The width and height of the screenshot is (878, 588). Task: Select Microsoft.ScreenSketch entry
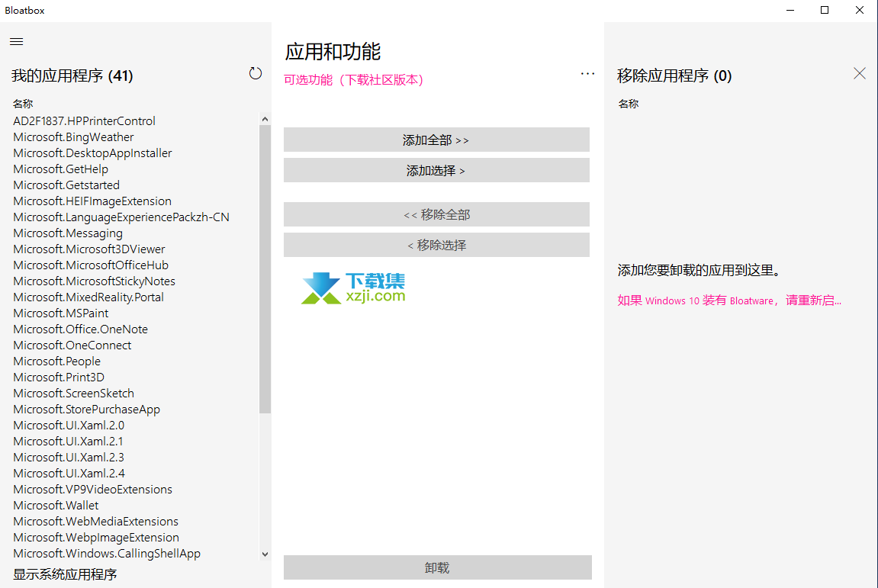point(73,393)
